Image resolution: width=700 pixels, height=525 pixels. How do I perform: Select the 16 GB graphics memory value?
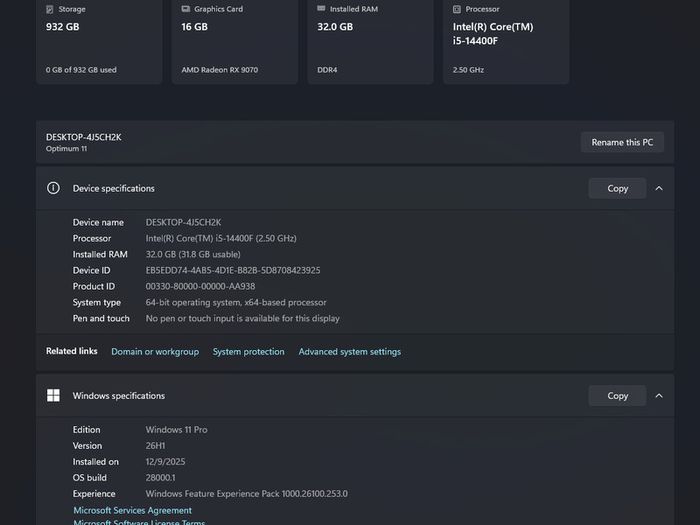click(x=194, y=27)
